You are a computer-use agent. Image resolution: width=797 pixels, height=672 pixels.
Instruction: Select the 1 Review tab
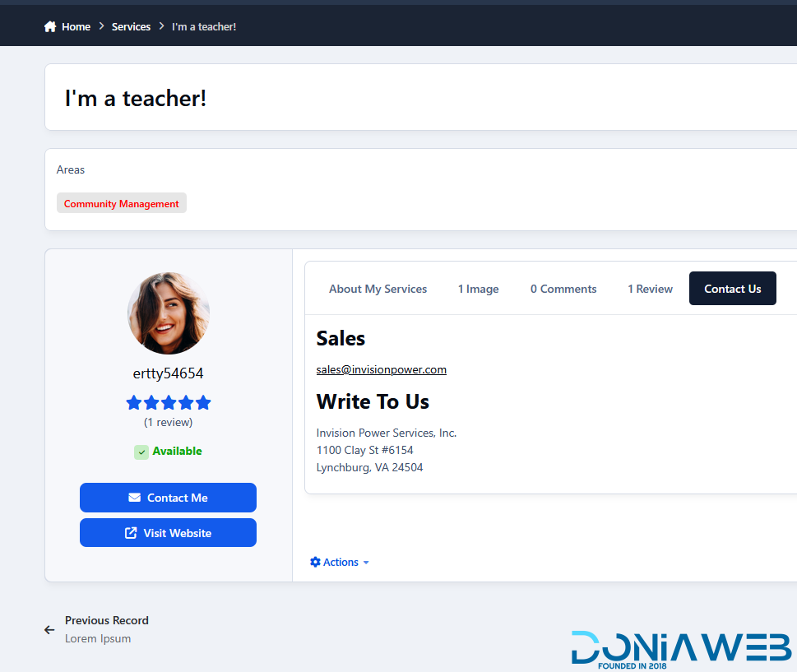tap(650, 289)
